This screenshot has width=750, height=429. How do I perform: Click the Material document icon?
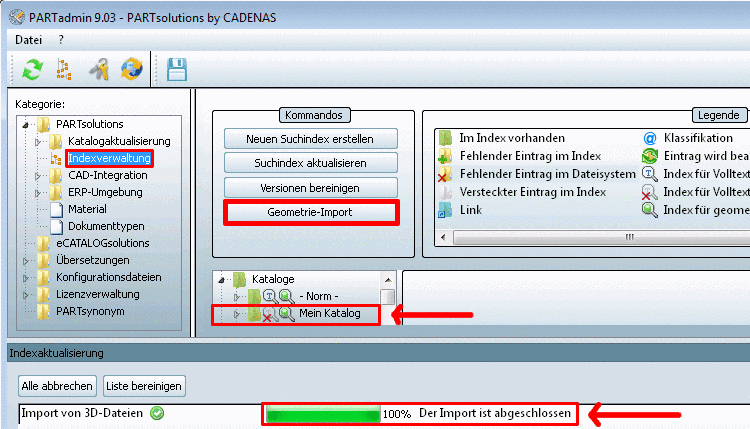pyautogui.click(x=56, y=209)
